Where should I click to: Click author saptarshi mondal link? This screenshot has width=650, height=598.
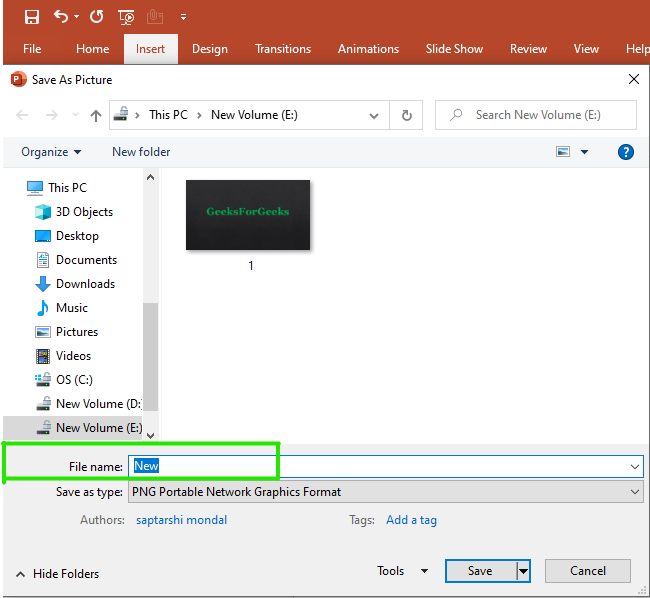(x=181, y=520)
